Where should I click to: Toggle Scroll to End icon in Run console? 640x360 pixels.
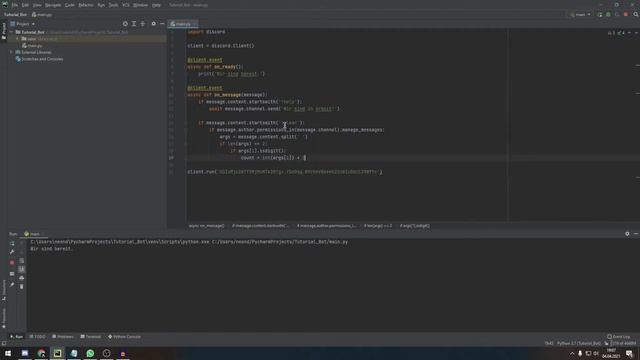(x=22, y=269)
